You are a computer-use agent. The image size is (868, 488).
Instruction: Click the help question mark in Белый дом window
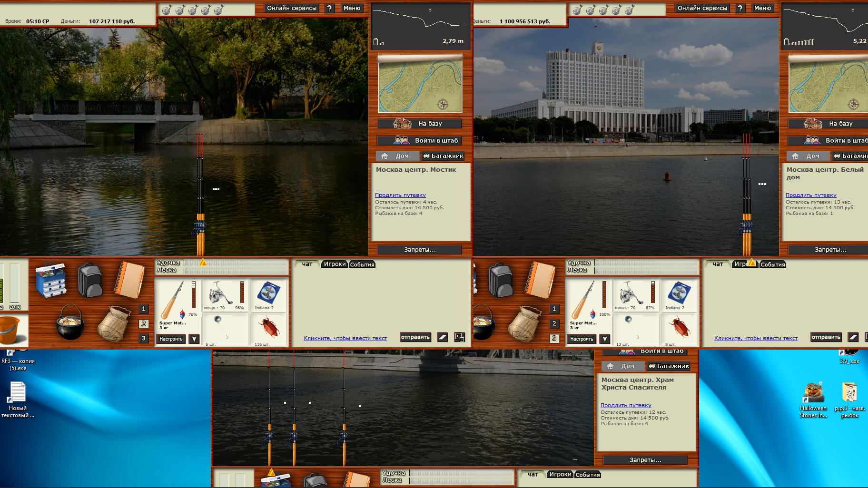(x=740, y=8)
